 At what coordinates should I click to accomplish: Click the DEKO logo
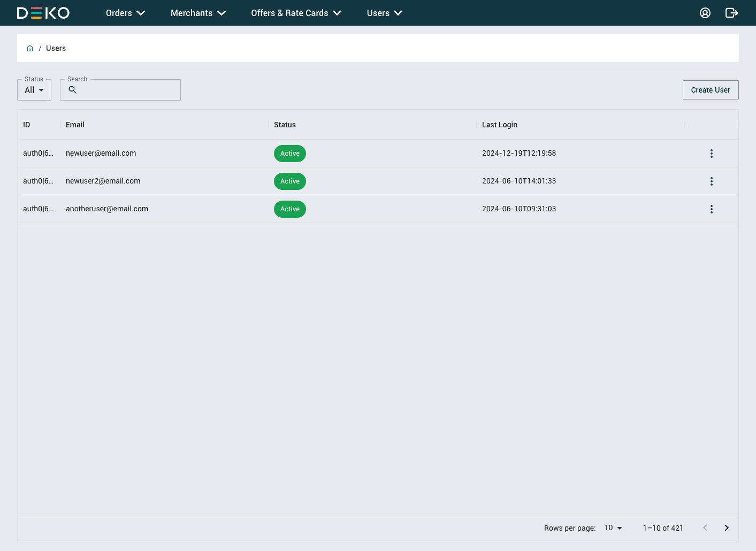click(43, 13)
